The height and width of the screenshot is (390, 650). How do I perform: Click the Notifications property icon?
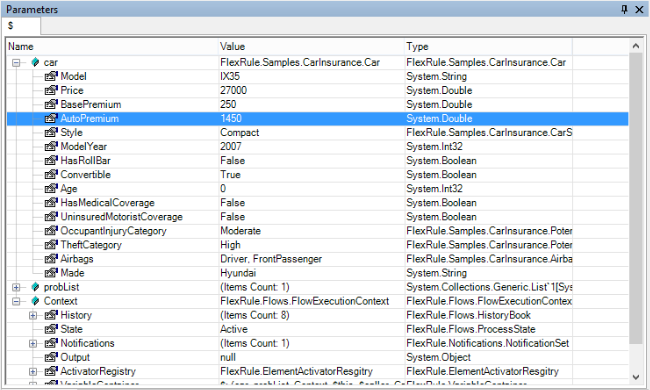pos(51,344)
